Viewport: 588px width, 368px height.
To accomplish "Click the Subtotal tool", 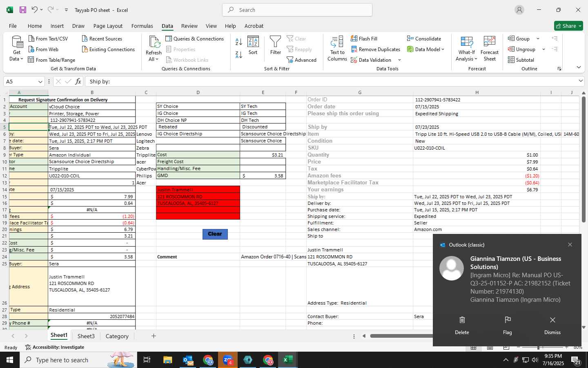I will click(521, 60).
